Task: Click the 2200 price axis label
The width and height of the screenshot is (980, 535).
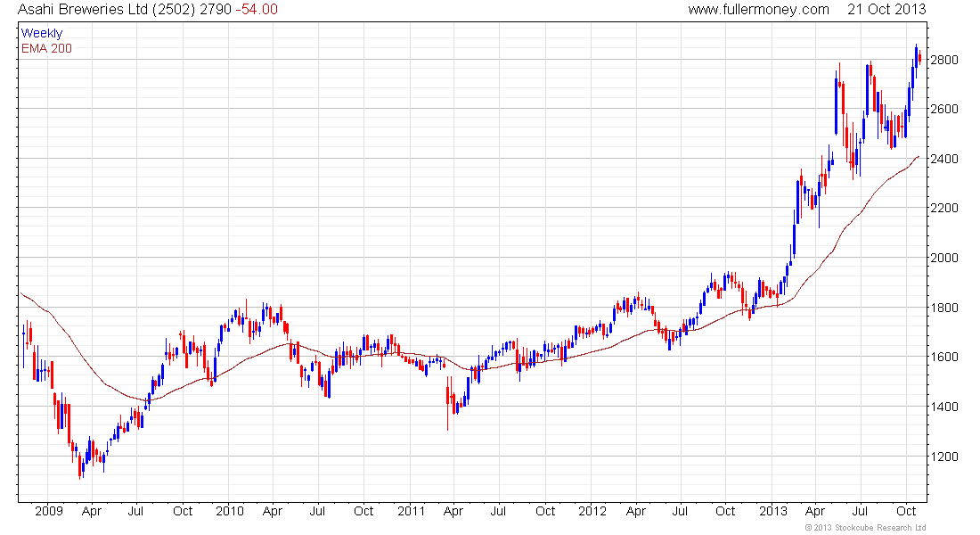Action: click(x=943, y=208)
